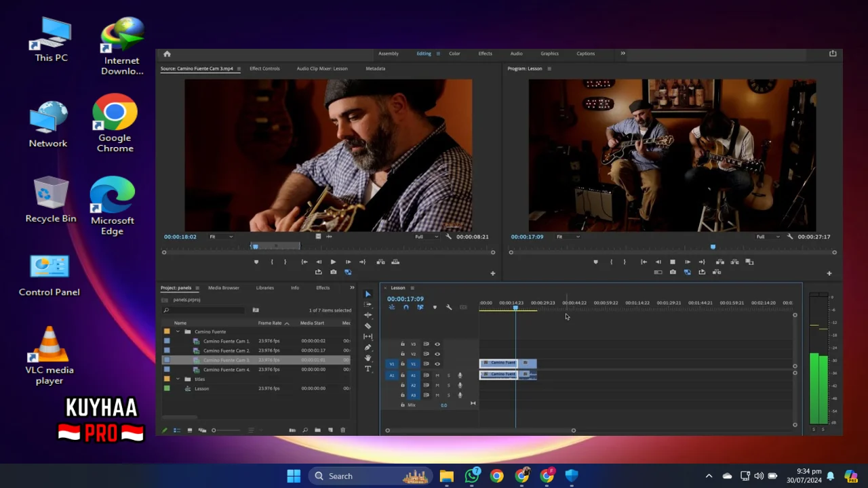Toggle snapping in the timeline
The image size is (868, 488).
(x=406, y=308)
